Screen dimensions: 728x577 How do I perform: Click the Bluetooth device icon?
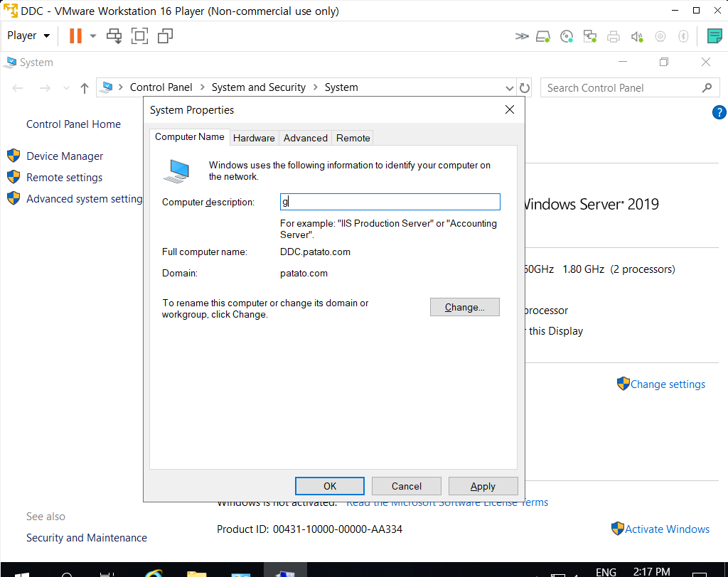click(x=683, y=36)
